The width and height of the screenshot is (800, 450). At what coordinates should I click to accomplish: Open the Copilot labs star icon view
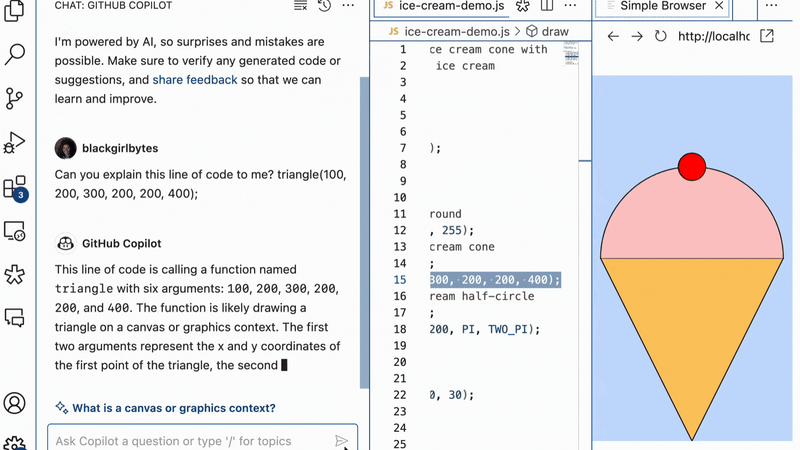14,274
